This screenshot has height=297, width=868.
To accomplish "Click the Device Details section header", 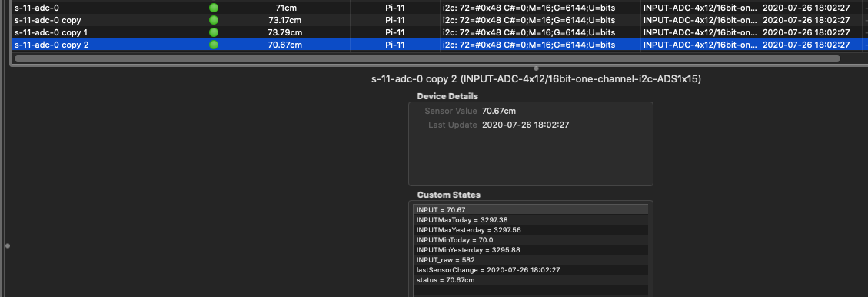I will click(x=447, y=96).
